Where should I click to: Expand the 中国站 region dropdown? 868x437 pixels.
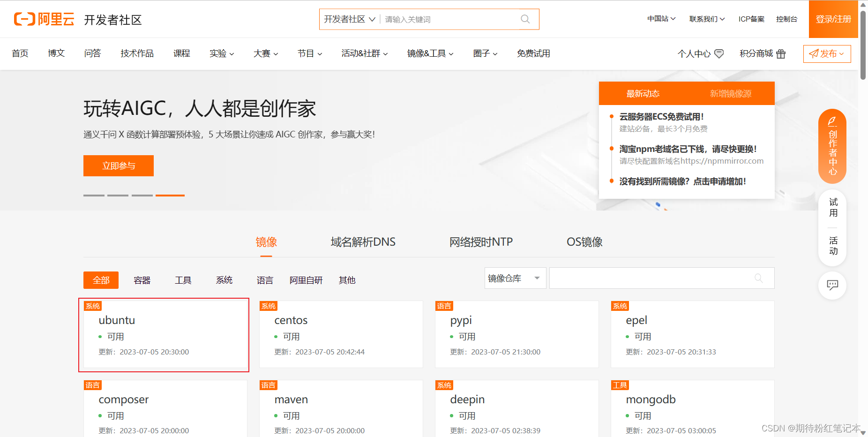click(x=661, y=19)
